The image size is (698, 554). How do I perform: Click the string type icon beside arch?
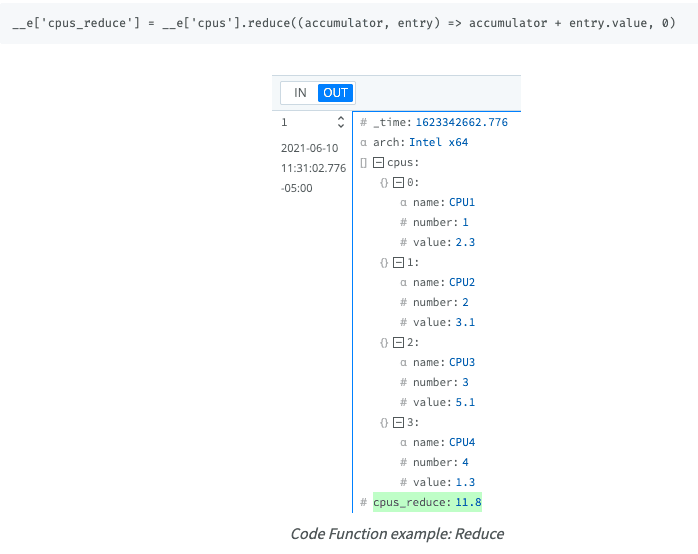(x=364, y=143)
